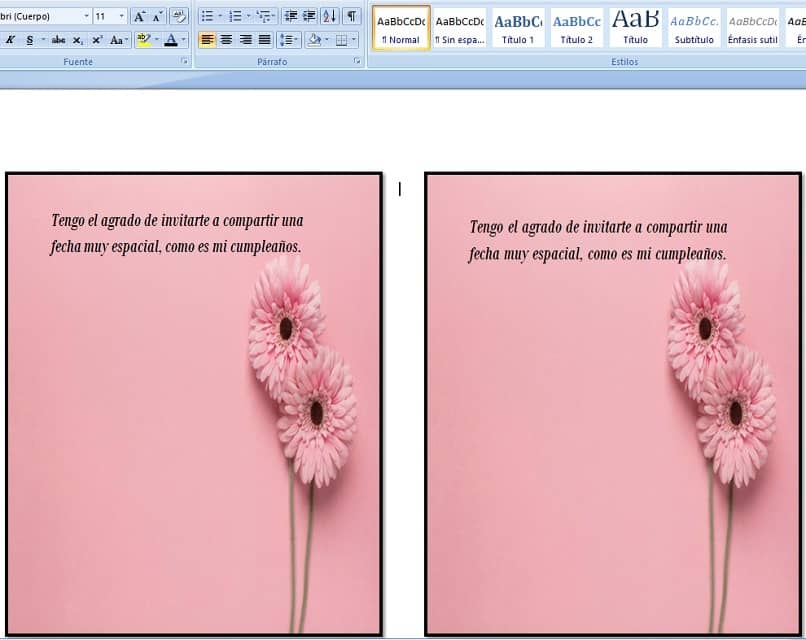Select the subscript icon

(76, 39)
